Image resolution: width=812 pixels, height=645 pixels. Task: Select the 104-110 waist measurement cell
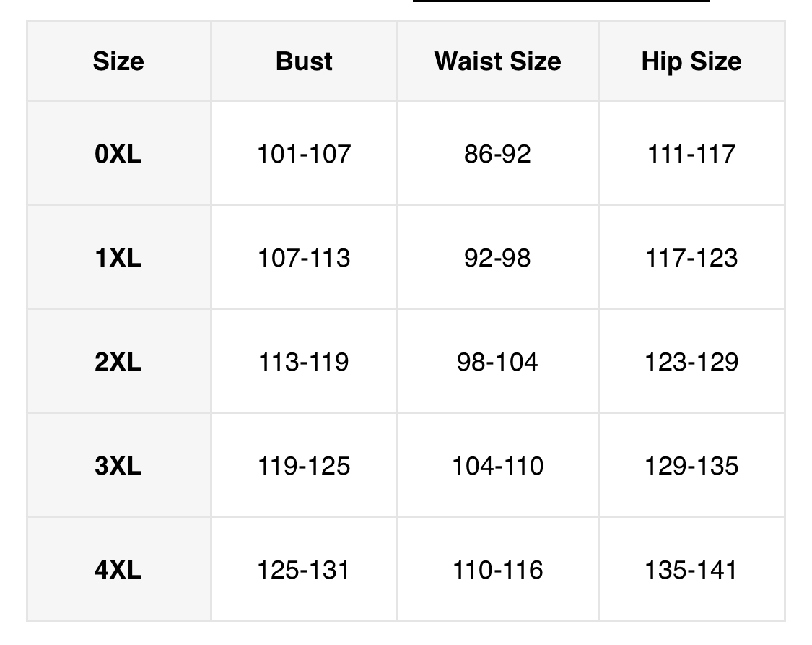[497, 466]
